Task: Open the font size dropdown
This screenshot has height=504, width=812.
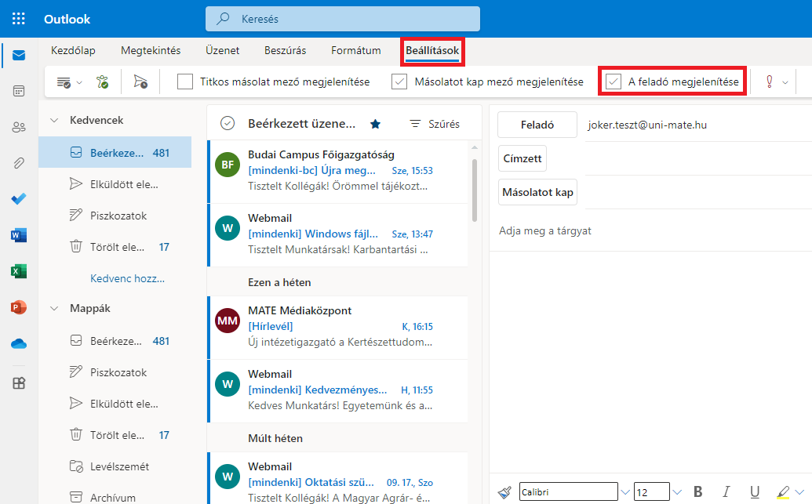Action: click(678, 492)
